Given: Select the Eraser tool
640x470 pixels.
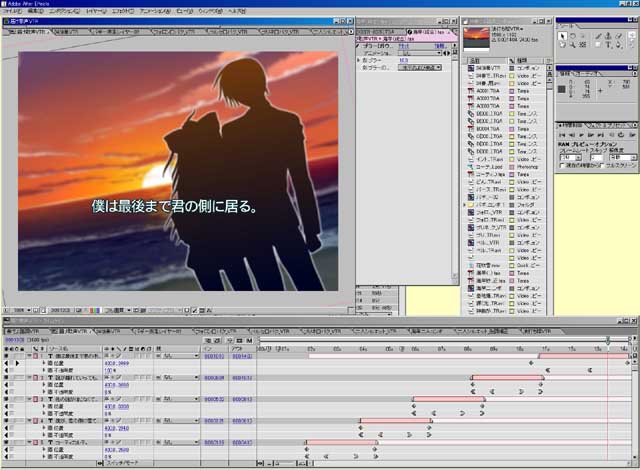Looking at the screenshot, I should click(619, 36).
